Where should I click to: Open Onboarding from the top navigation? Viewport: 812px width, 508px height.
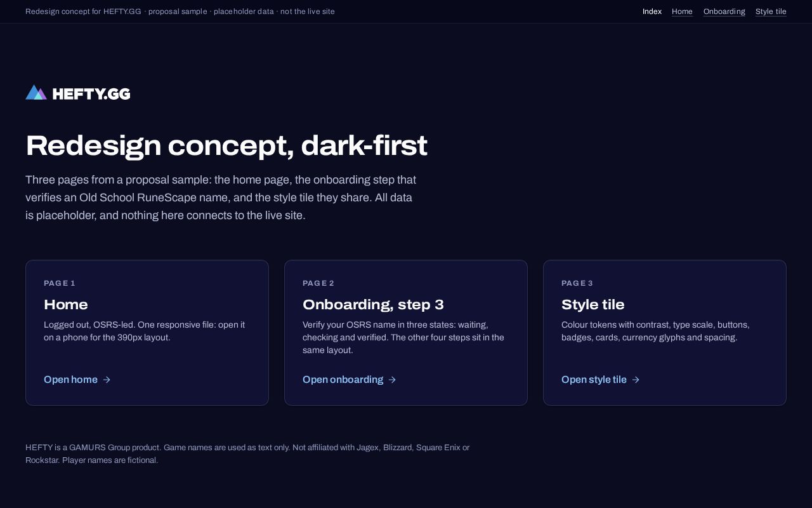[724, 11]
